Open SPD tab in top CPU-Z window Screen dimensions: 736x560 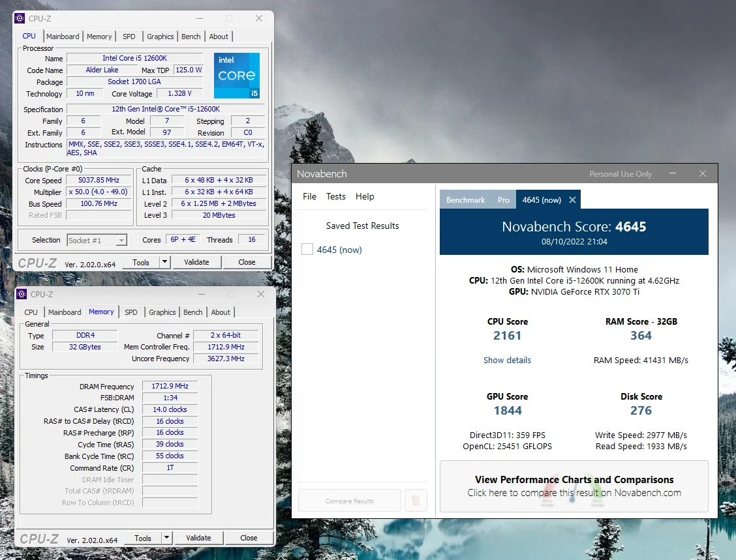(129, 37)
